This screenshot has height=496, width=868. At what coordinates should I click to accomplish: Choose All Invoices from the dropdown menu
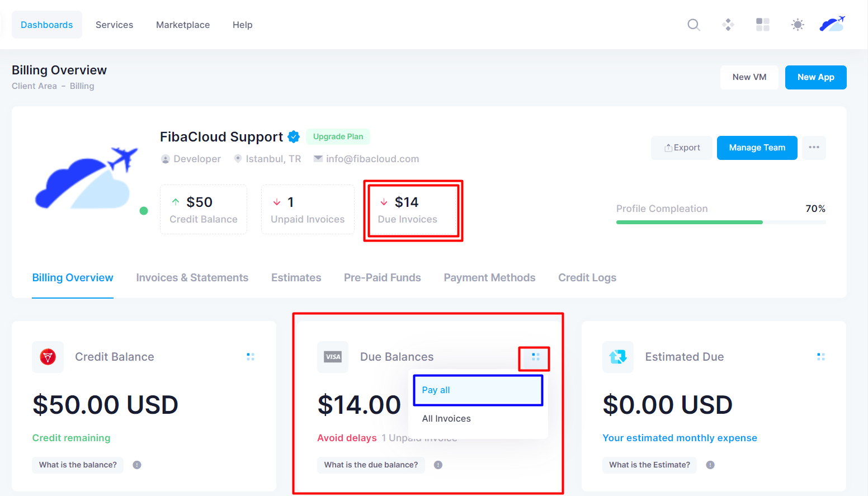(x=478, y=418)
